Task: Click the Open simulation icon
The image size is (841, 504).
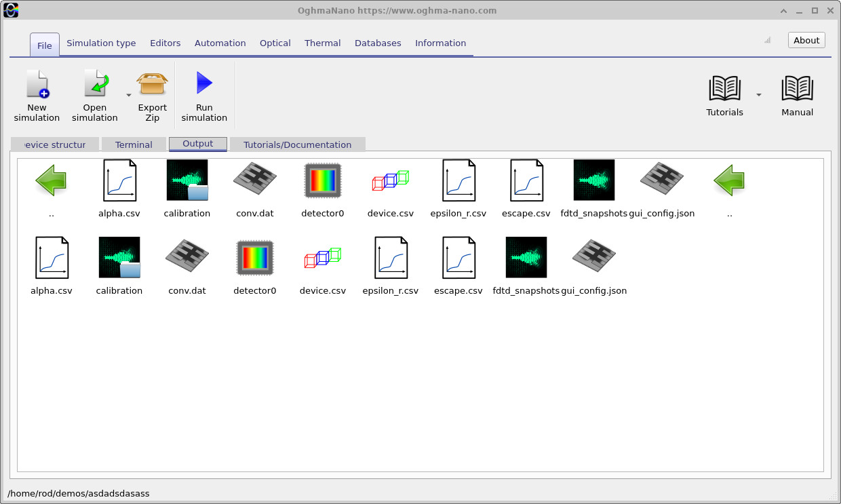Action: [96, 84]
